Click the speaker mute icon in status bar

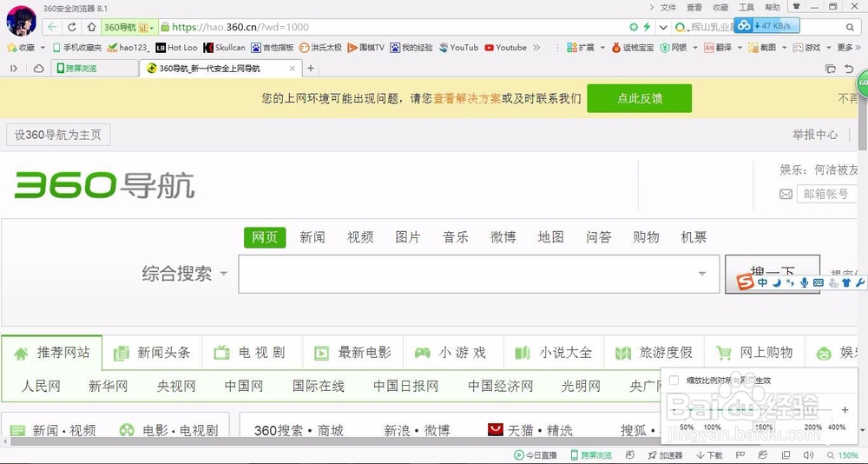click(x=807, y=455)
